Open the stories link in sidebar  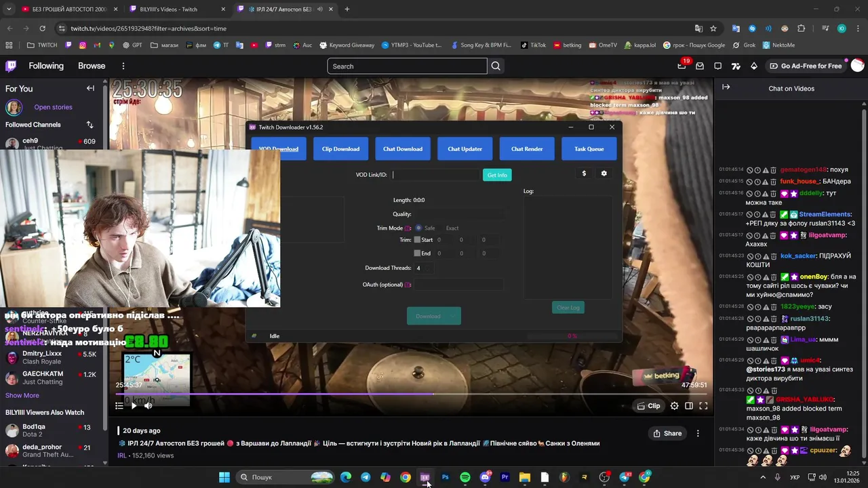(53, 107)
